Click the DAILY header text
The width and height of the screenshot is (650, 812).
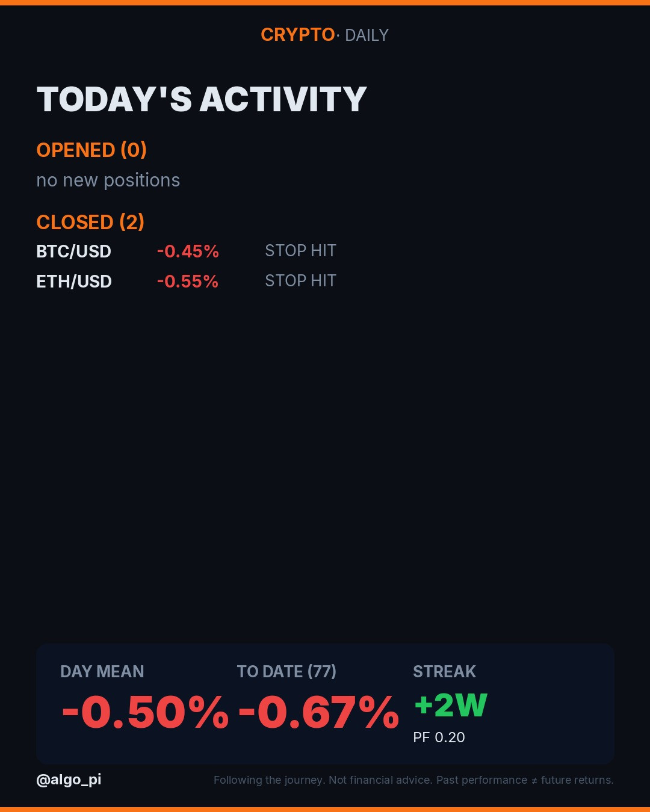(x=367, y=35)
